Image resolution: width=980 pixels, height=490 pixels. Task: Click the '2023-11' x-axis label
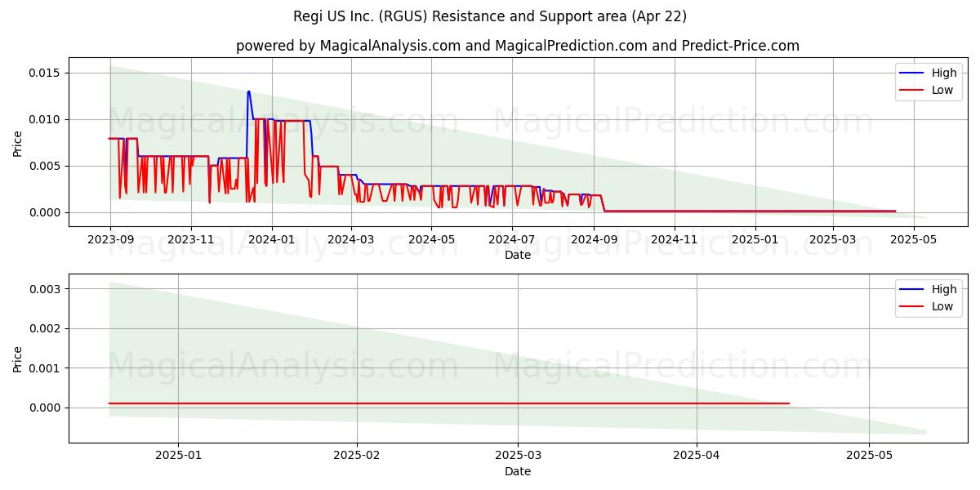(x=191, y=240)
